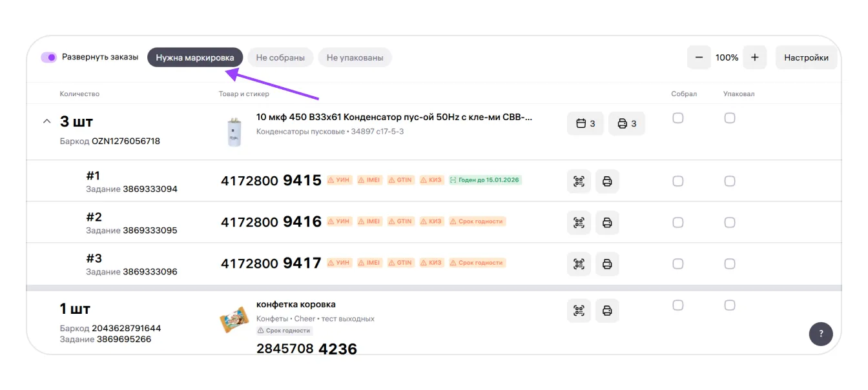Print sticker for item #1
The width and height of the screenshot is (868, 390).
(x=607, y=181)
